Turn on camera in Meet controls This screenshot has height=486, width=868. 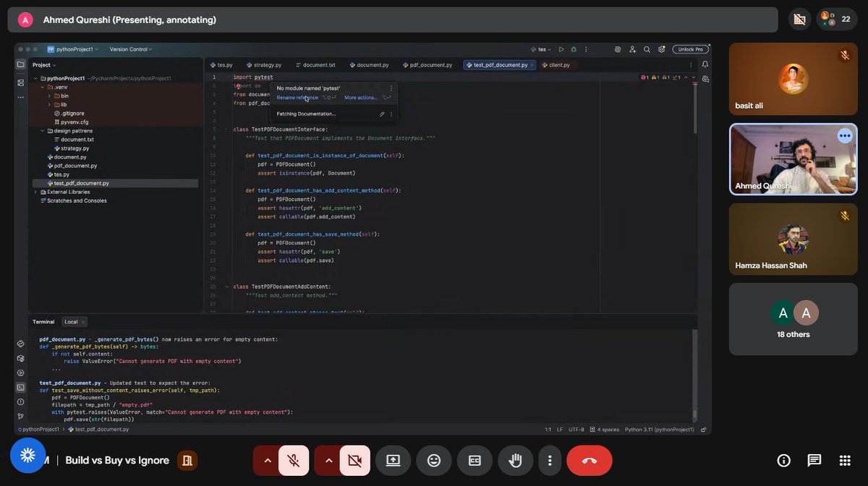click(x=354, y=461)
